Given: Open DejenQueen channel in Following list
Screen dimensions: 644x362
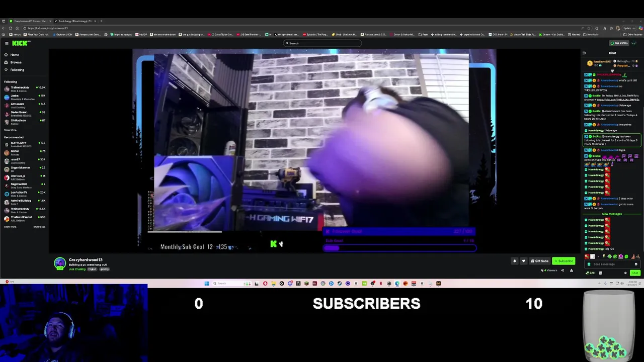Looking at the screenshot, I should tap(24, 113).
